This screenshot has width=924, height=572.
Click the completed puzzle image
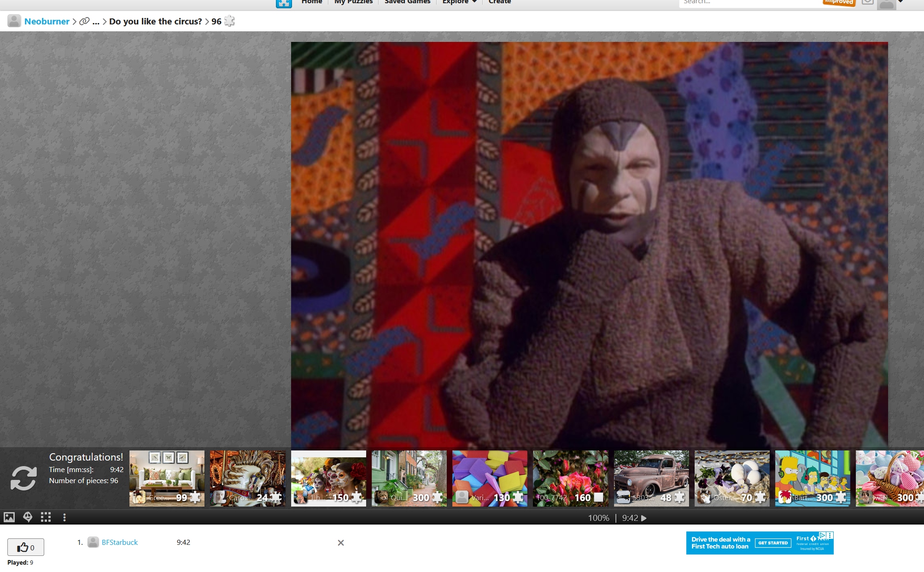click(x=589, y=245)
